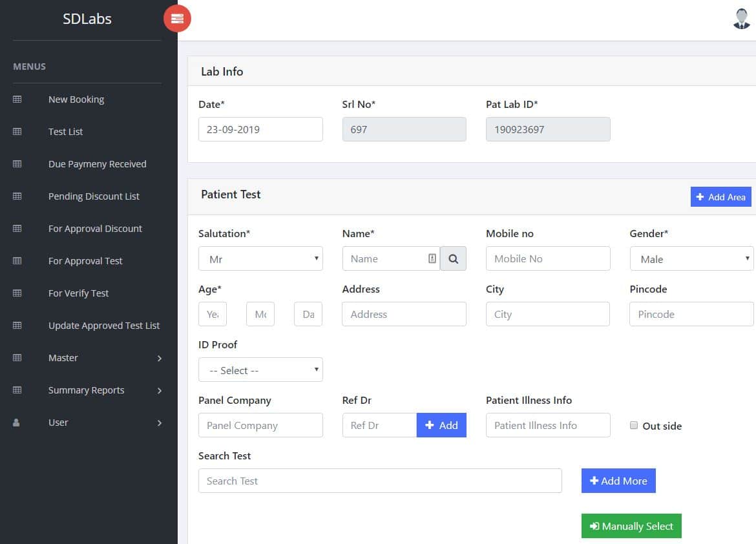This screenshot has width=756, height=544.
Task: Click the person icon beside User menu
Action: coord(17,423)
